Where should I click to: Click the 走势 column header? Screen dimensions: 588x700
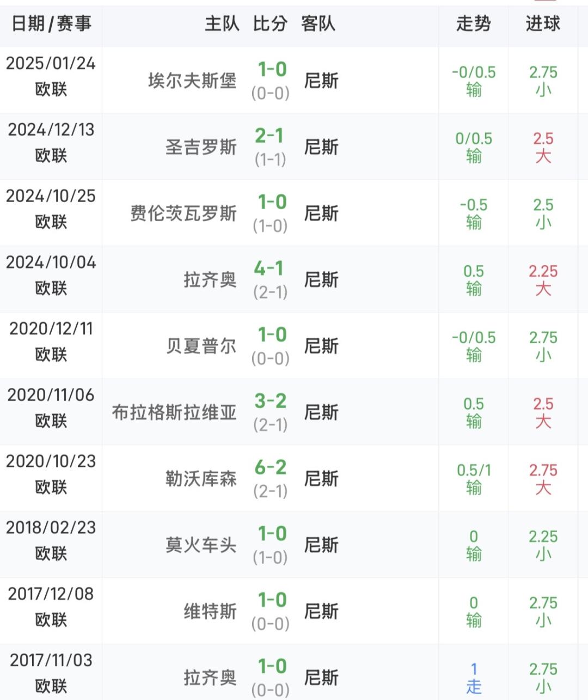point(473,24)
